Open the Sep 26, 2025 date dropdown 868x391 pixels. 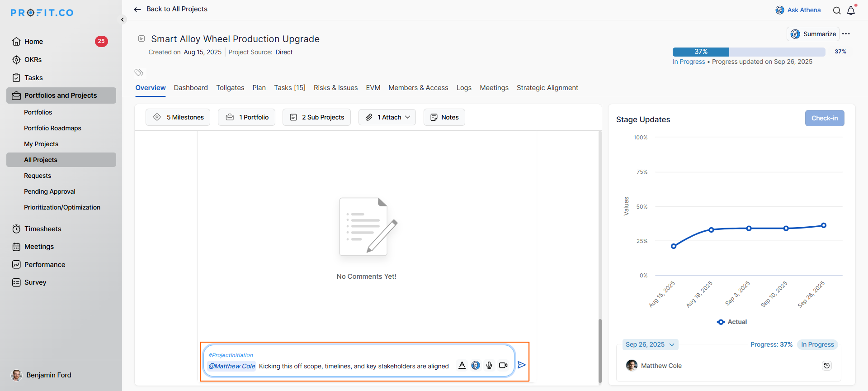click(650, 344)
